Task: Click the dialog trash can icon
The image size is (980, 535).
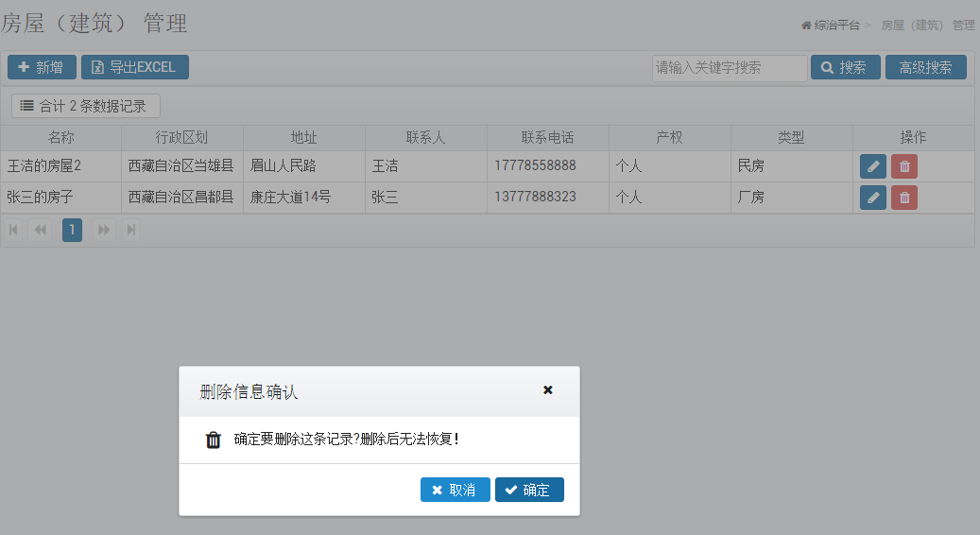Action: (214, 440)
